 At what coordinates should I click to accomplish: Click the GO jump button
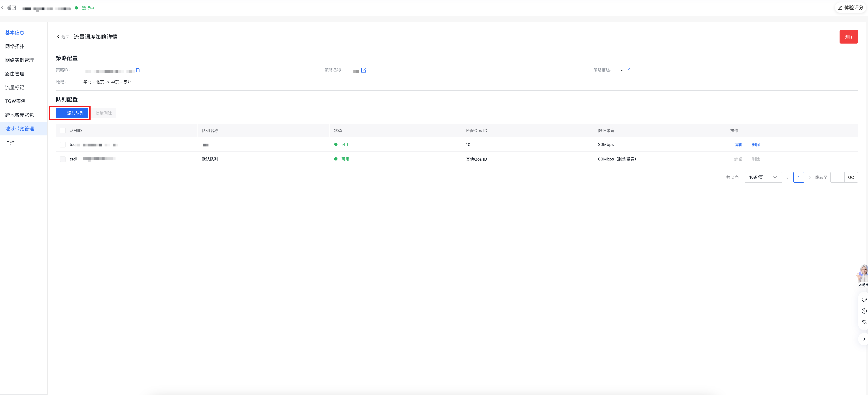[x=851, y=177]
